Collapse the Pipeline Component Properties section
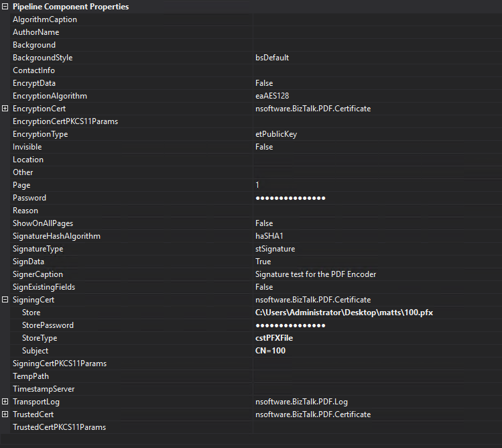The image size is (502, 448). 5,7
